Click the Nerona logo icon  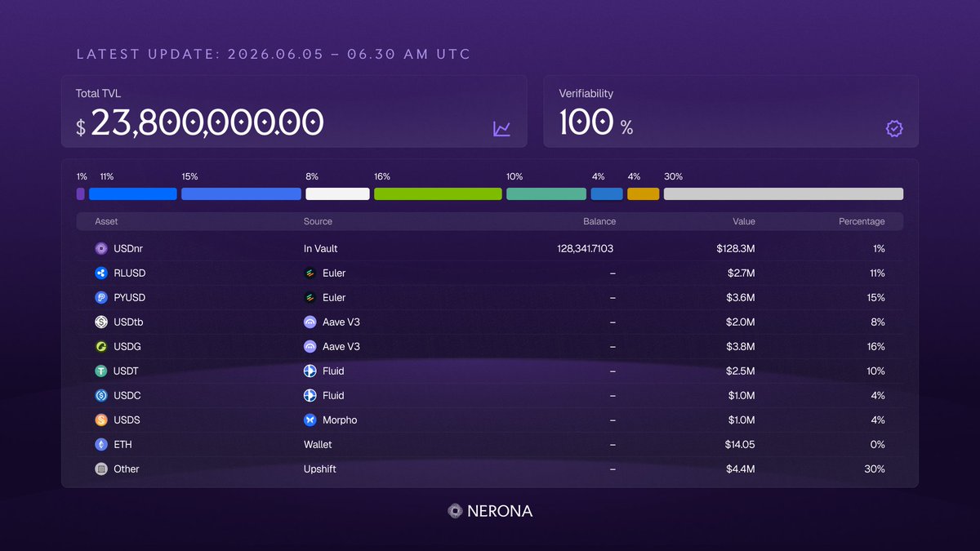pyautogui.click(x=456, y=511)
